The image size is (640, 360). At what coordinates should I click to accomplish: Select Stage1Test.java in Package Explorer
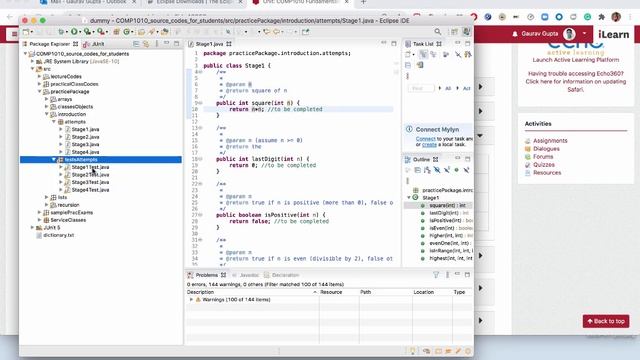pos(90,167)
